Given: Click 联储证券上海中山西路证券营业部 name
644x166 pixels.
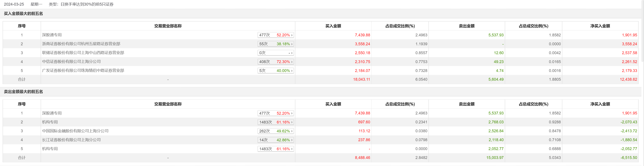Looking at the screenshot, I should pyautogui.click(x=83, y=53).
